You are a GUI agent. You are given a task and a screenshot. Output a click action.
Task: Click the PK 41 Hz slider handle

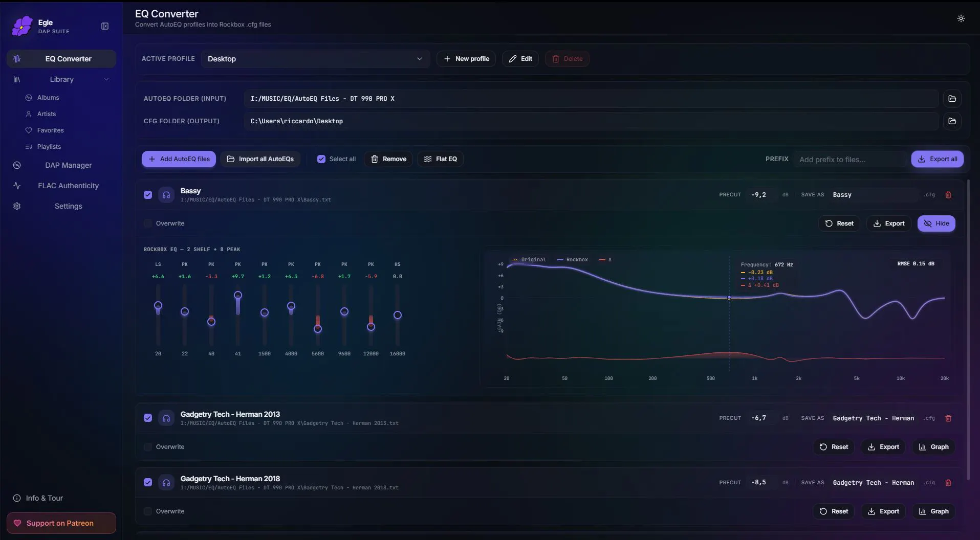[x=238, y=295]
